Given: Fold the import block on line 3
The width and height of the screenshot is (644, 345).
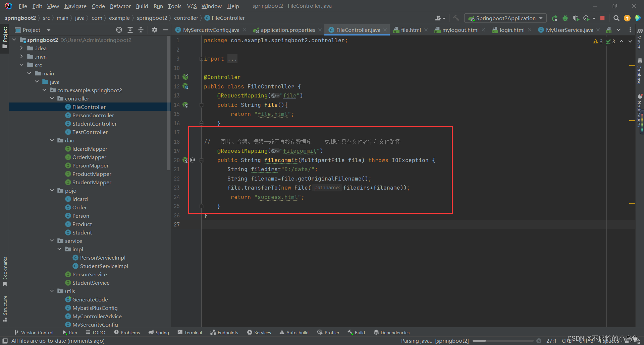Looking at the screenshot, I should point(201,59).
